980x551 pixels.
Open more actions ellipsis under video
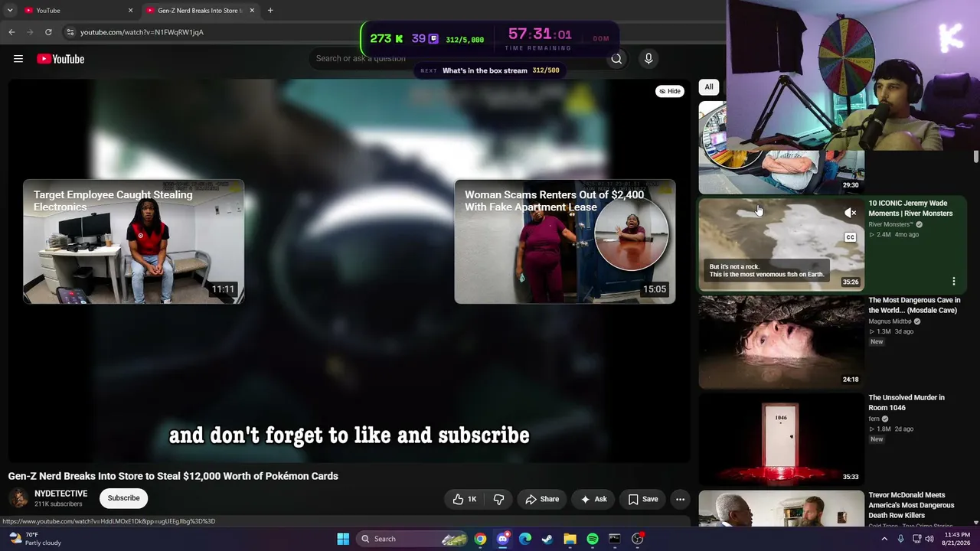(680, 499)
